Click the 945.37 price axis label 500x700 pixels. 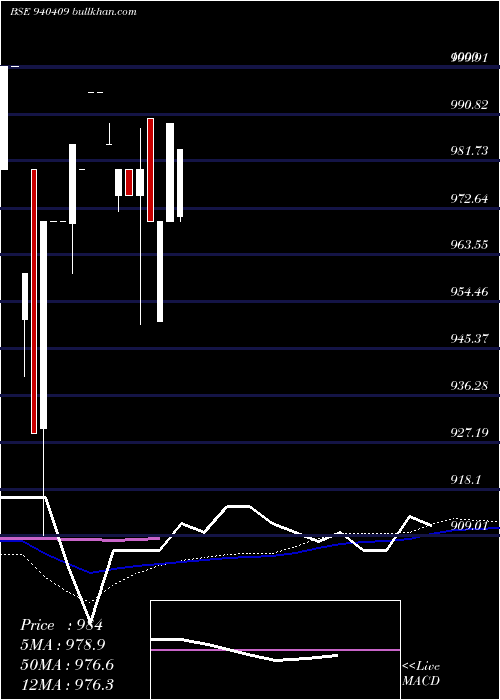point(469,339)
